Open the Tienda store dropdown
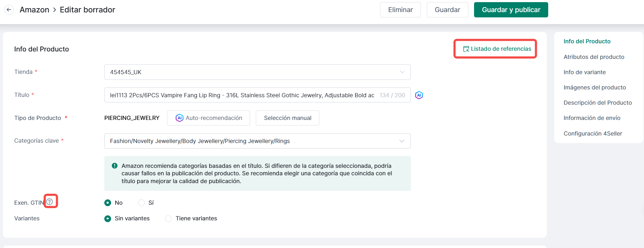Image resolution: width=644 pixels, height=248 pixels. [257, 72]
